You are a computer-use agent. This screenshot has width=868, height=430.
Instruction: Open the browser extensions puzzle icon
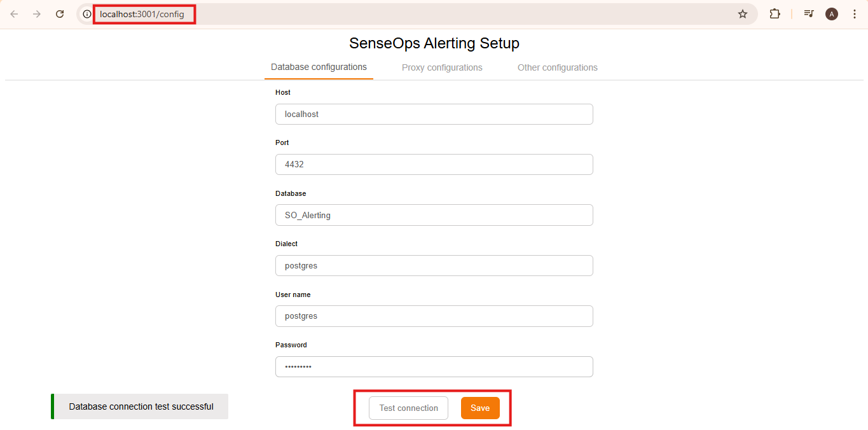[x=775, y=13]
